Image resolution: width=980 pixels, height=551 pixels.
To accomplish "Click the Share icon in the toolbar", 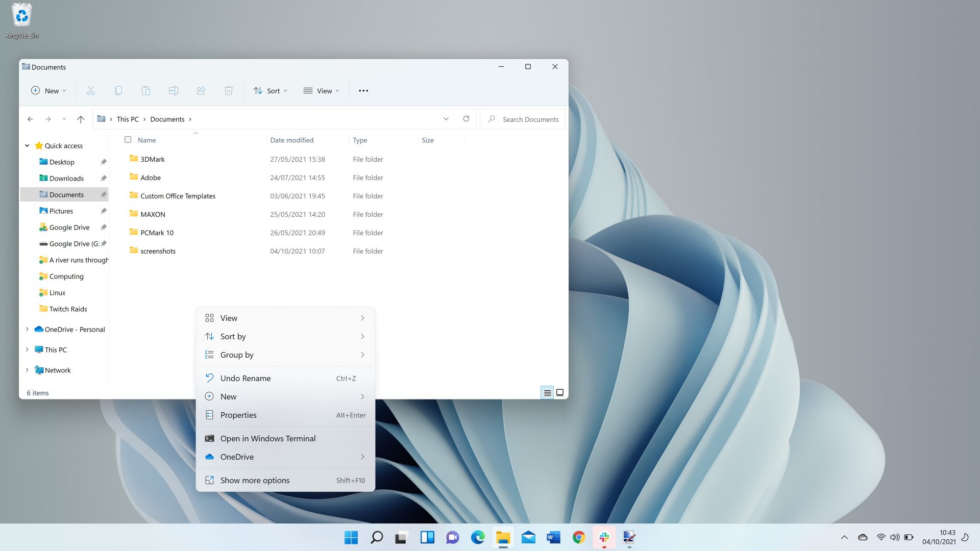I will coord(201,90).
